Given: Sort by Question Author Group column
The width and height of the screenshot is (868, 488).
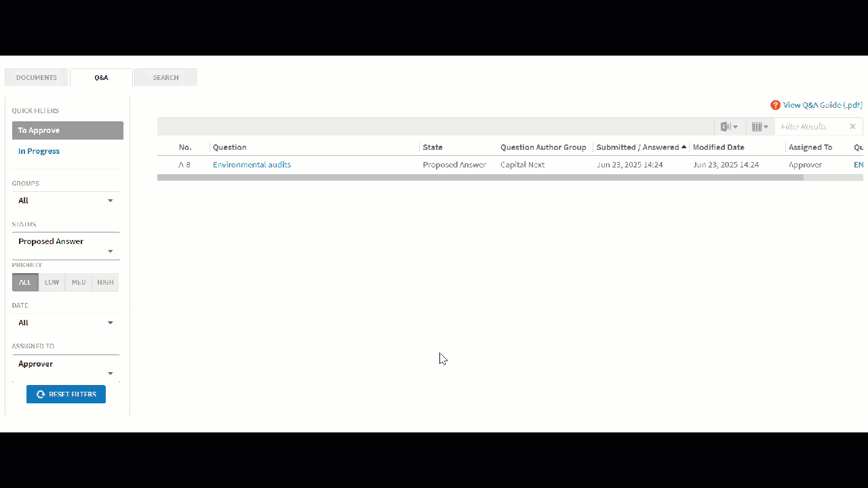Looking at the screenshot, I should 543,147.
